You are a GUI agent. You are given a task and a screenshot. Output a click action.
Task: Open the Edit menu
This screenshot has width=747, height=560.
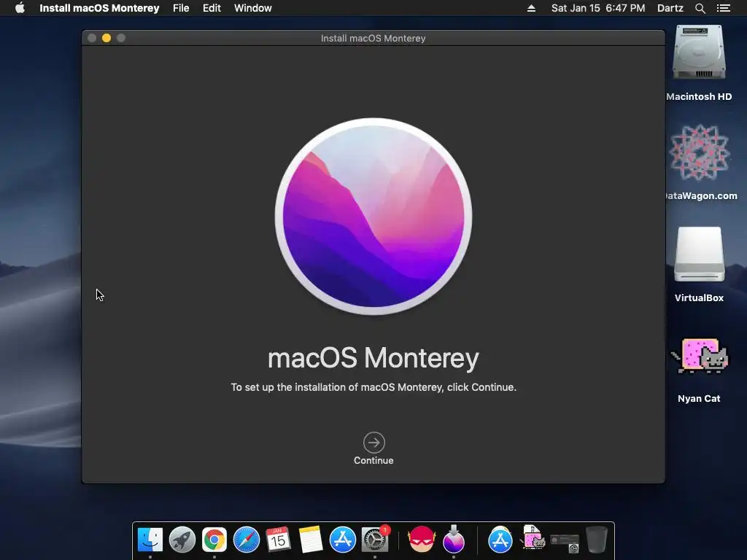point(212,8)
